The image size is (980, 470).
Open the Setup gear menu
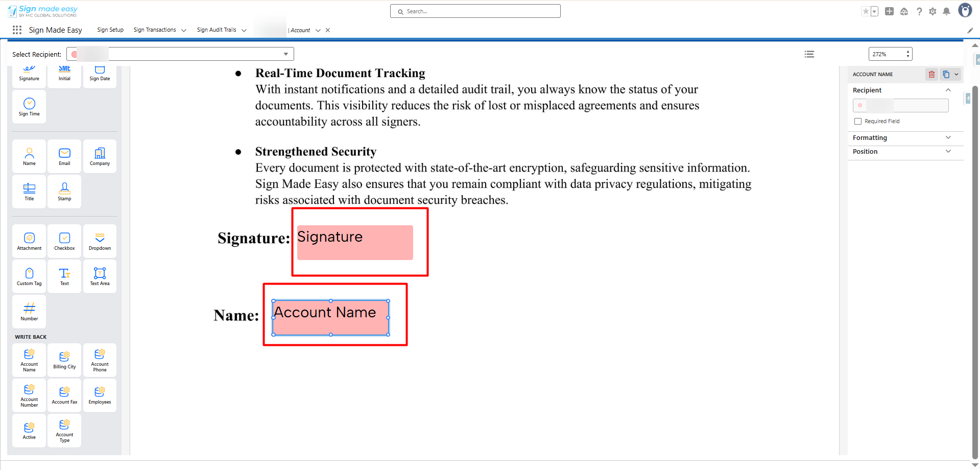(x=933, y=11)
